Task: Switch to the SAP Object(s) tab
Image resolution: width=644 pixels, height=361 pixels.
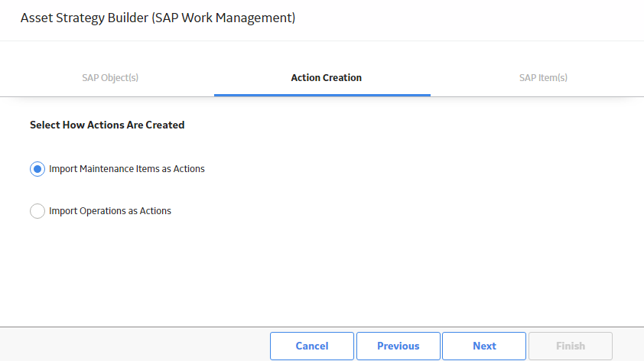Action: pyautogui.click(x=110, y=77)
